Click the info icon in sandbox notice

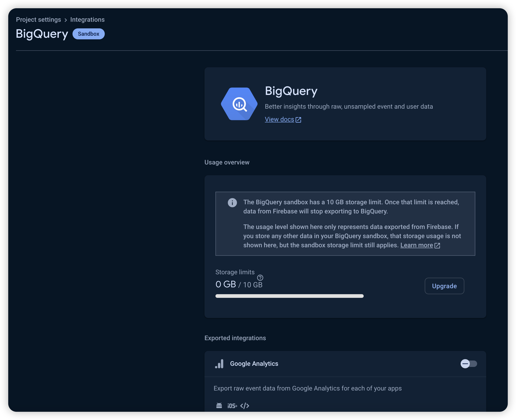click(232, 202)
